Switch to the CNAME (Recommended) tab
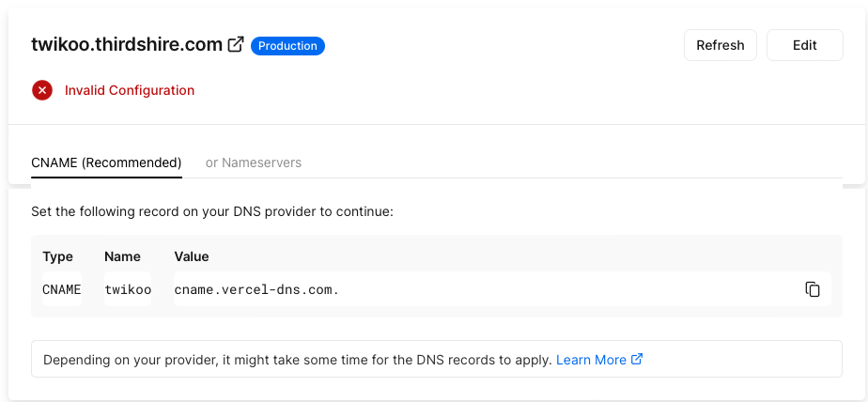The height and width of the screenshot is (402, 868). click(106, 162)
